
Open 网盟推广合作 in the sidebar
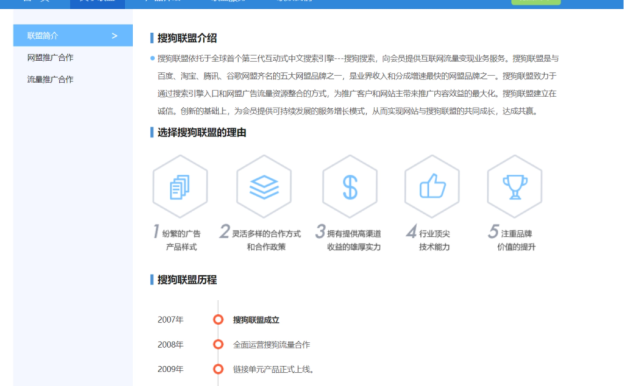coord(50,57)
